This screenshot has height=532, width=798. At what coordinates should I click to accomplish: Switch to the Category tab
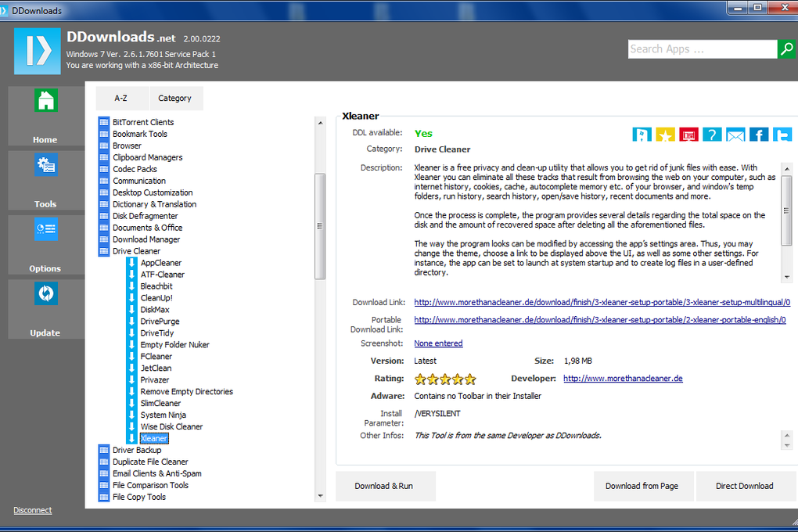tap(176, 99)
